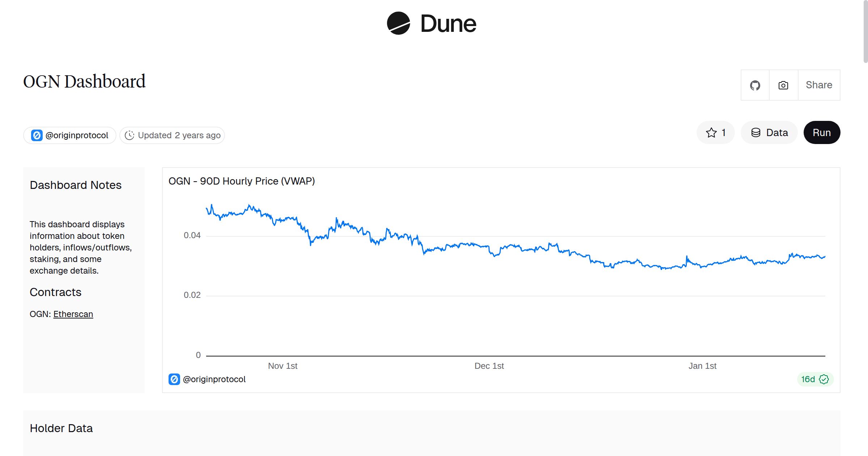
Task: Toggle the star to favorite the dashboard
Action: pyautogui.click(x=711, y=132)
